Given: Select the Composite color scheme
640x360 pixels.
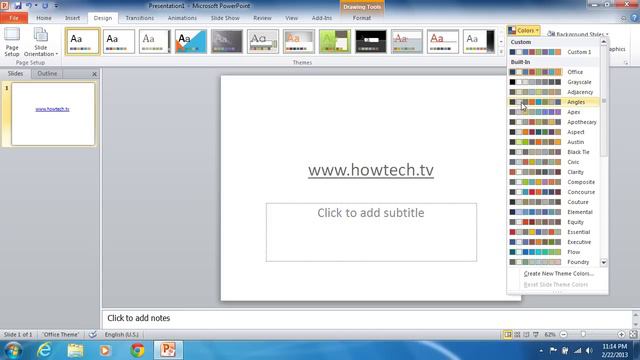Looking at the screenshot, I should click(553, 182).
